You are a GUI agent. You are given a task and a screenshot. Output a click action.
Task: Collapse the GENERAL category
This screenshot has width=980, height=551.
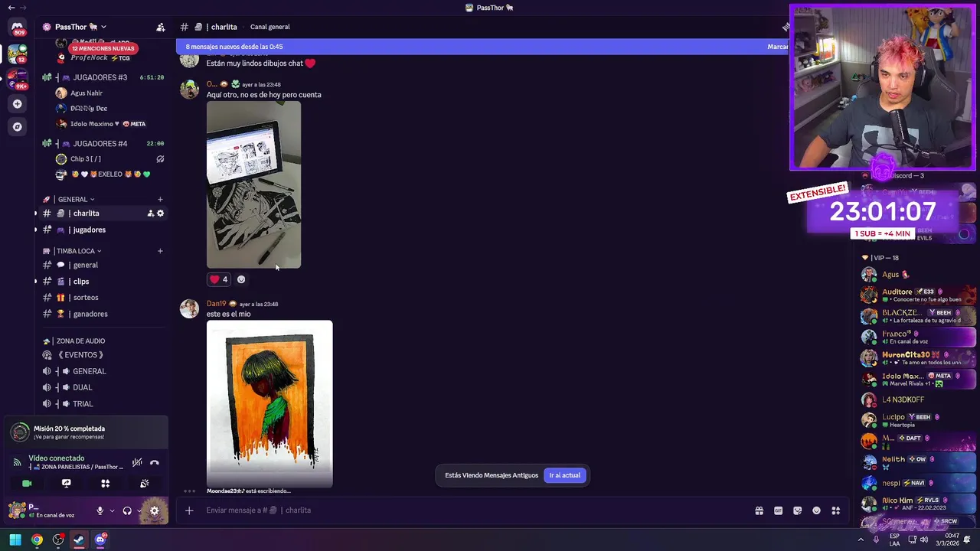tap(75, 200)
